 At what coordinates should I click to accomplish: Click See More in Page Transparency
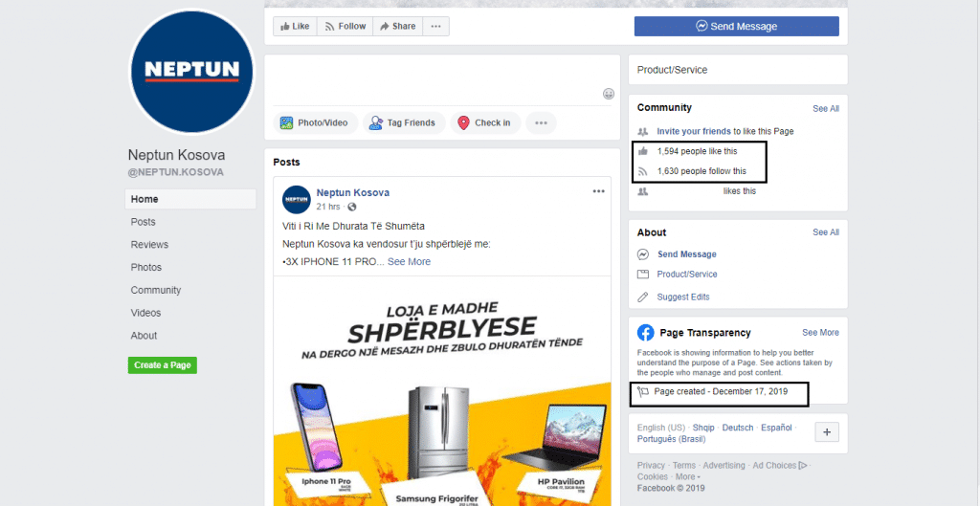click(x=820, y=333)
